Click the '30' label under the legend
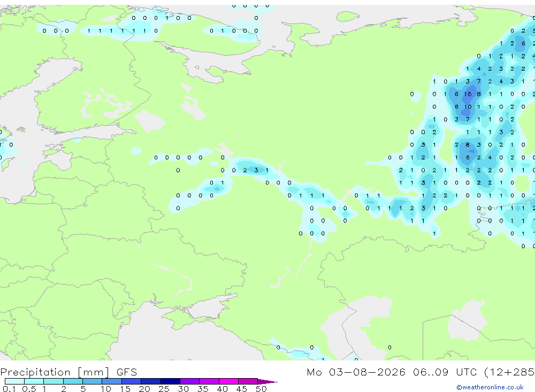This screenshot has height=392, width=535. click(x=183, y=389)
